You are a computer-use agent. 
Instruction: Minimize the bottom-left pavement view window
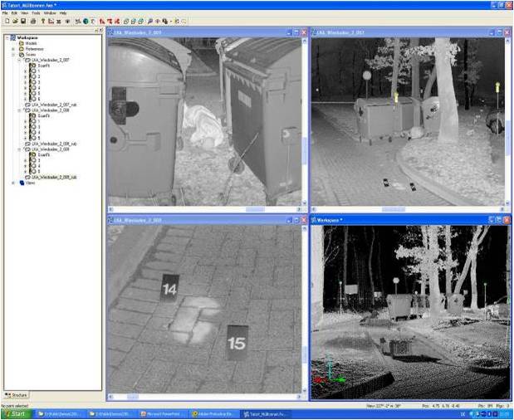289,220
